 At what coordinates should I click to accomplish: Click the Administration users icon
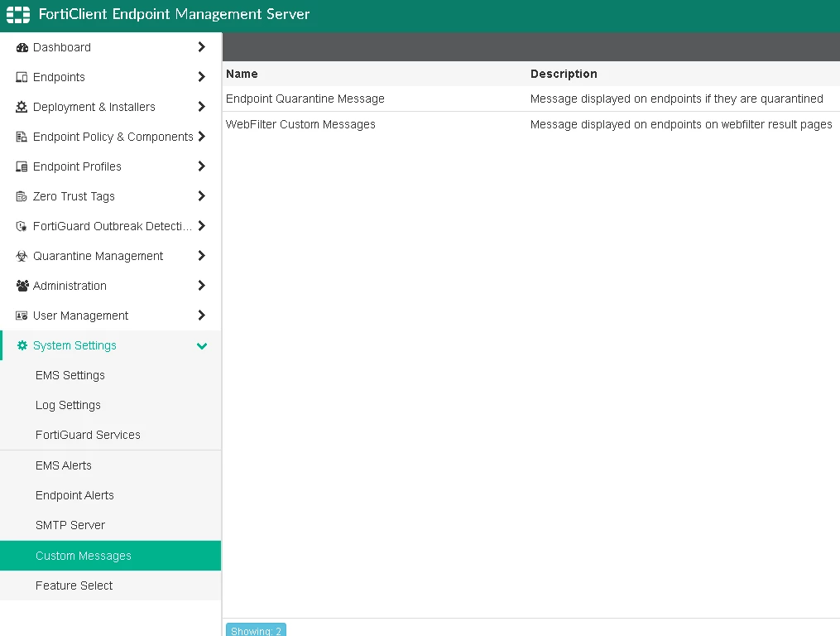pyautogui.click(x=22, y=286)
